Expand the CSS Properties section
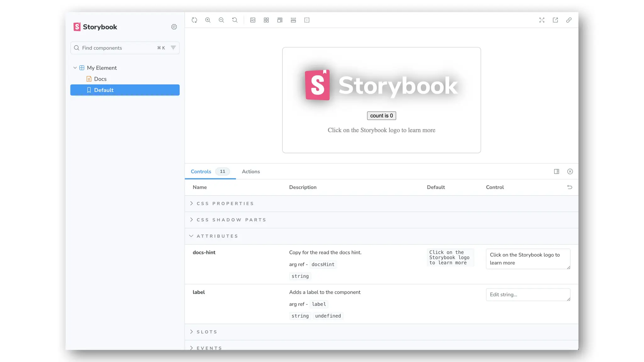This screenshot has height=362, width=644. coord(225,204)
